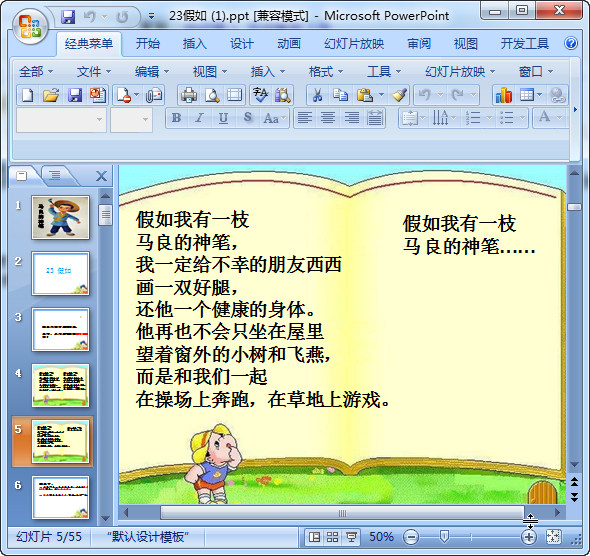590x556 pixels.
Task: Switch to the 开始 ribbon tab
Action: coord(148,44)
